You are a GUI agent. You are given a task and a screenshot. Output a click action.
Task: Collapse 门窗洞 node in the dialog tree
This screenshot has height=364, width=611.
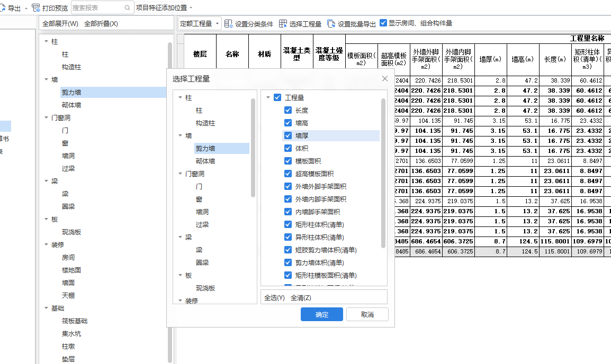[x=181, y=174]
